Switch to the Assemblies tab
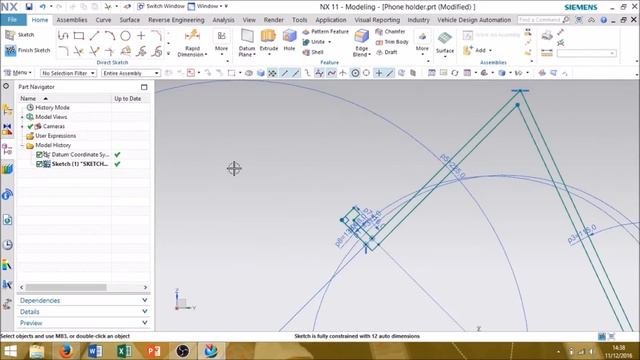640x360 pixels. (x=72, y=20)
